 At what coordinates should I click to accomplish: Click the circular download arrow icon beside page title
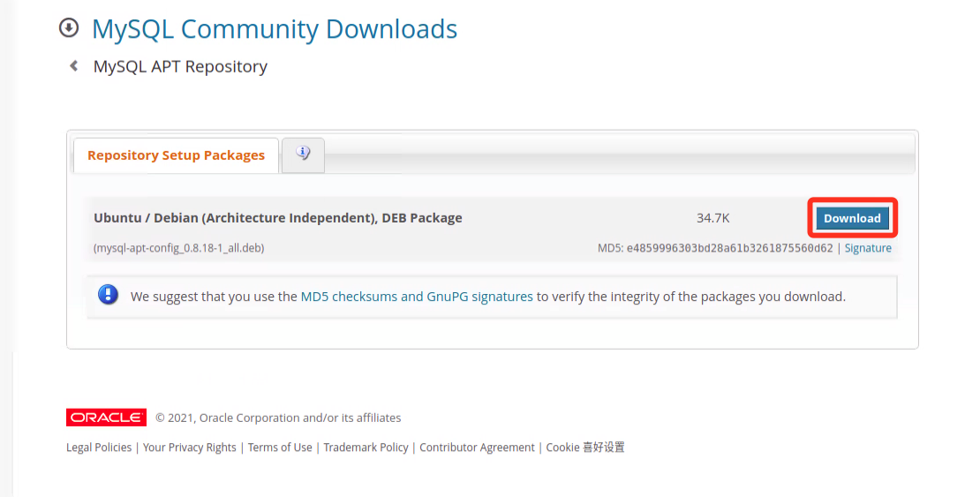click(x=69, y=28)
